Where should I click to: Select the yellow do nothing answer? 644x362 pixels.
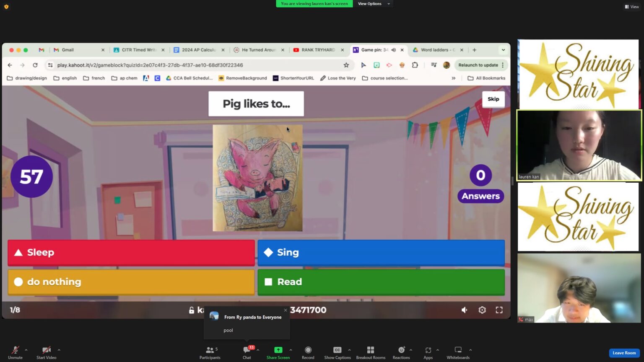pyautogui.click(x=131, y=282)
